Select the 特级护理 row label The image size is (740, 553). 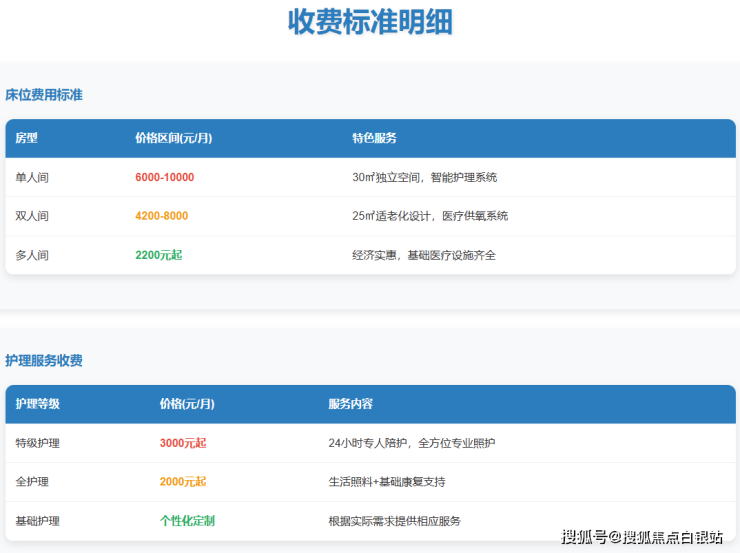pyautogui.click(x=38, y=443)
